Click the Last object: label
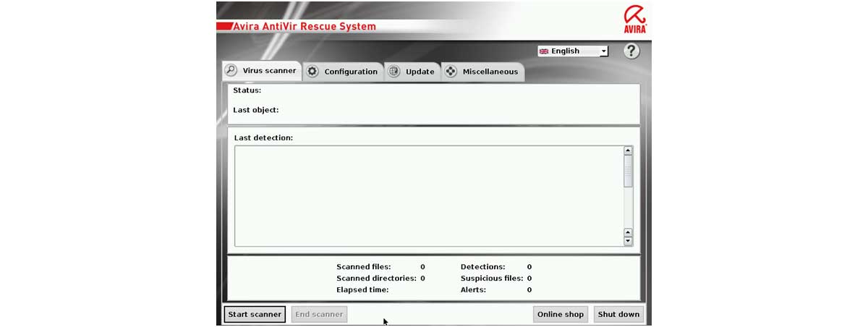This screenshot has width=868, height=327. (255, 110)
